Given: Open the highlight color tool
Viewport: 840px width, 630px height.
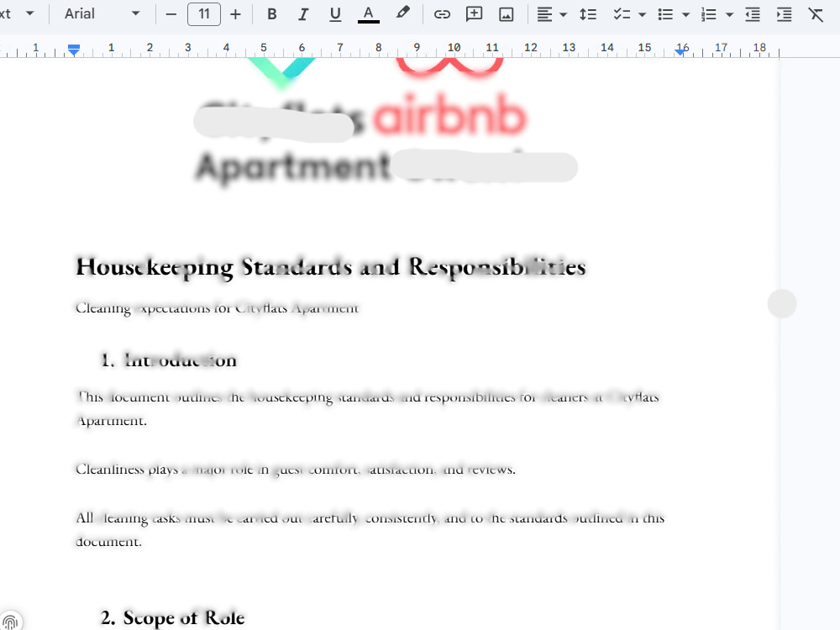Looking at the screenshot, I should tap(402, 13).
